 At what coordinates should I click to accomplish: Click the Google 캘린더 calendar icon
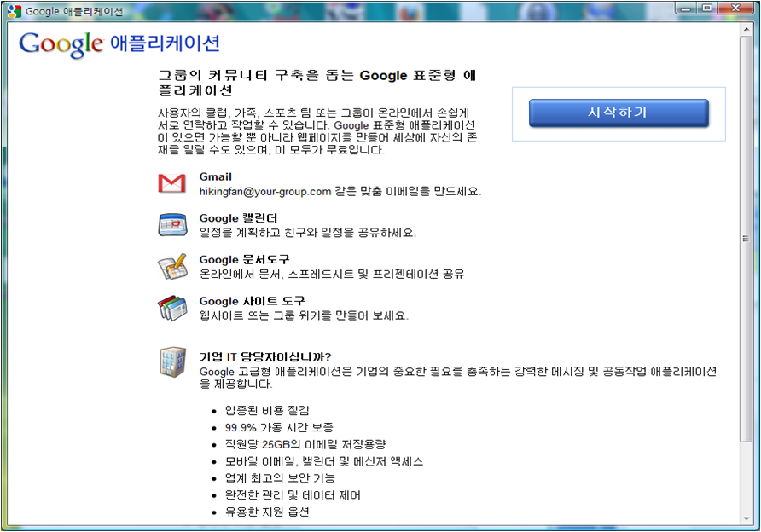tap(173, 224)
